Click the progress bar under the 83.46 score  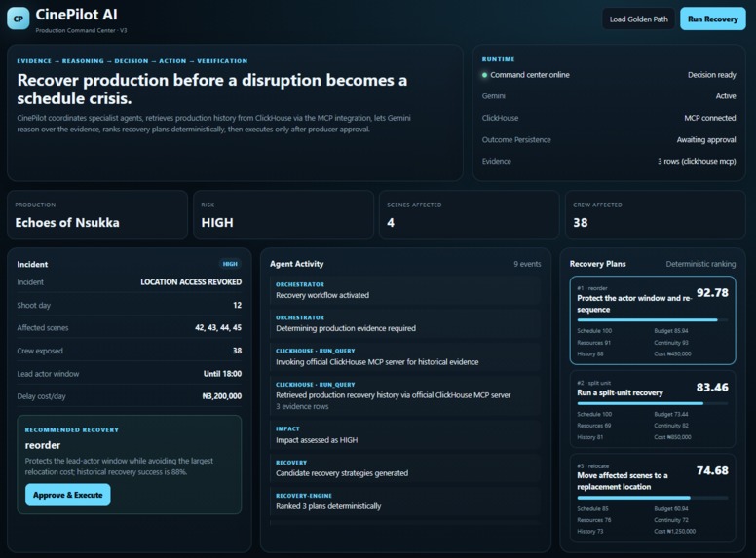[653, 403]
